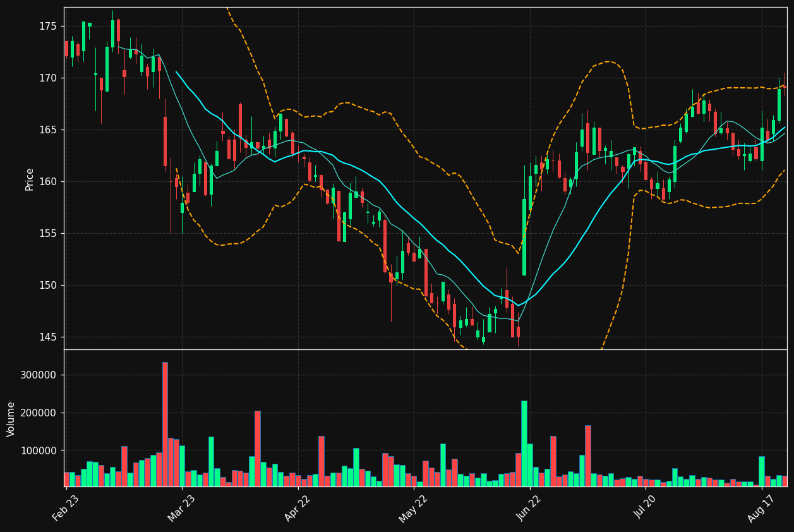The width and height of the screenshot is (794, 532).
Task: Click the 'Feb 23' date label
Action: click(66, 508)
